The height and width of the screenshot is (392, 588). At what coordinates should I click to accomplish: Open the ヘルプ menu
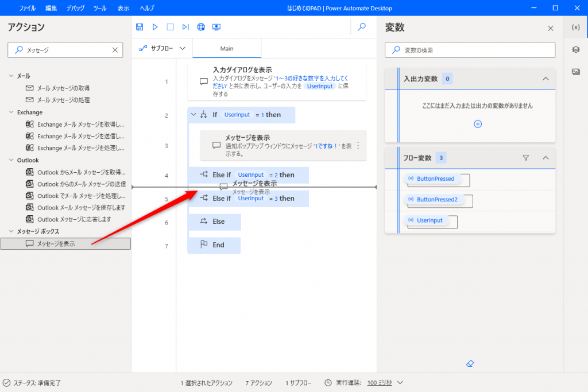pos(146,8)
